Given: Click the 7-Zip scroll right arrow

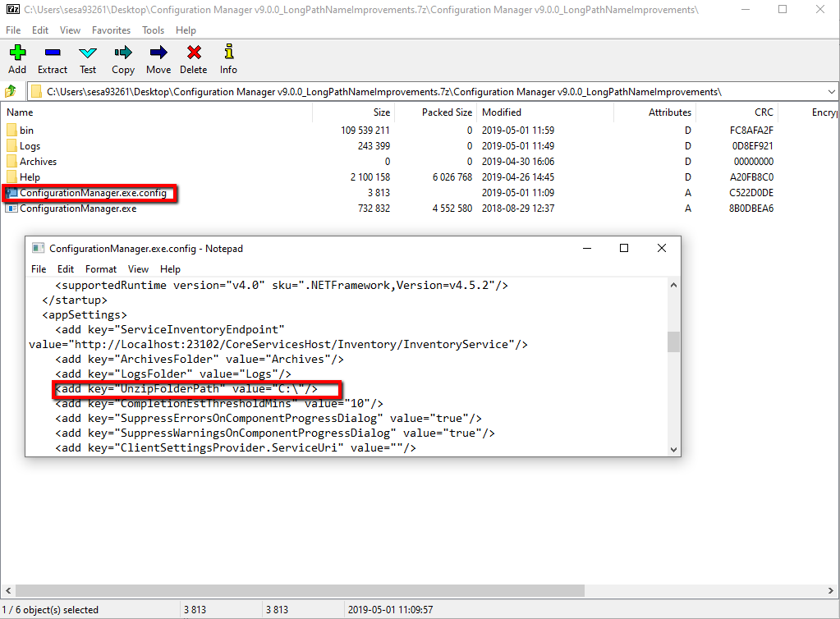Looking at the screenshot, I should tap(830, 590).
